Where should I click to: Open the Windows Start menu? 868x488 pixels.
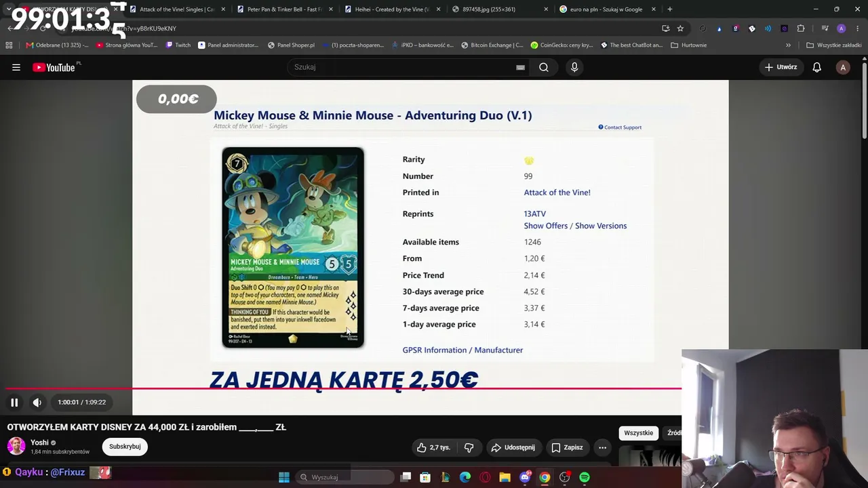[x=284, y=477]
